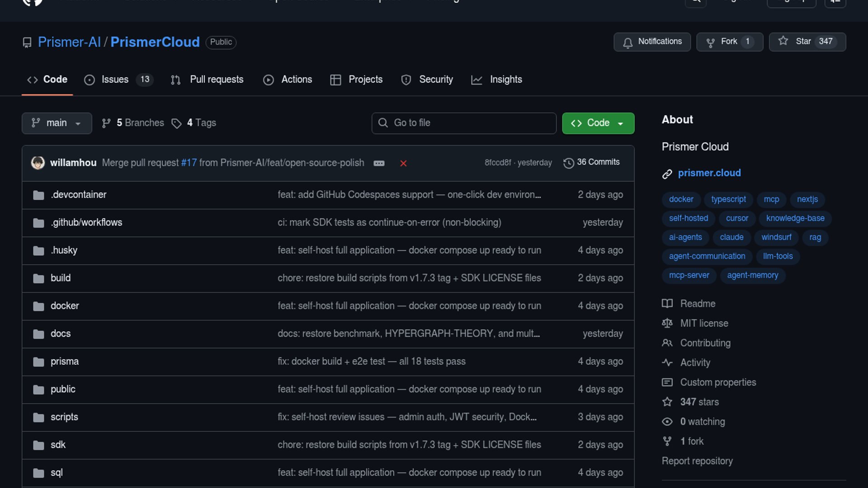Screen dimensions: 868x488
Task: Select the typescript topic tag
Action: (x=728, y=199)
